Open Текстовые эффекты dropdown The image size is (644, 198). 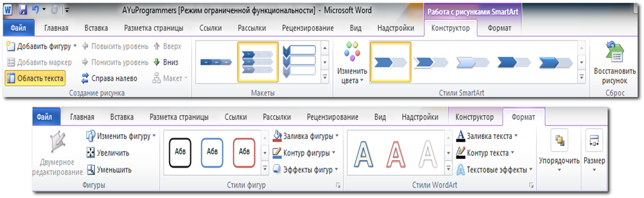click(x=494, y=170)
